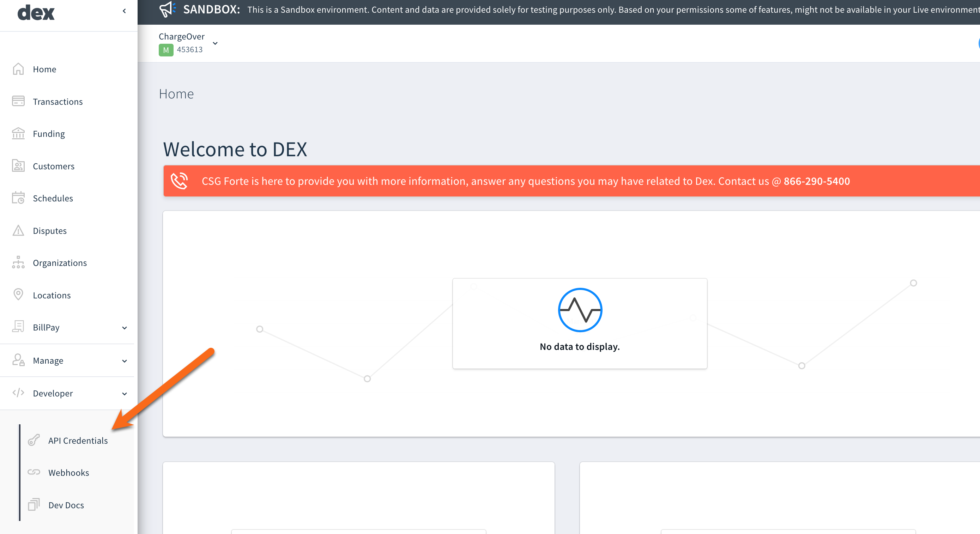Click the Locations pin icon

(x=18, y=295)
